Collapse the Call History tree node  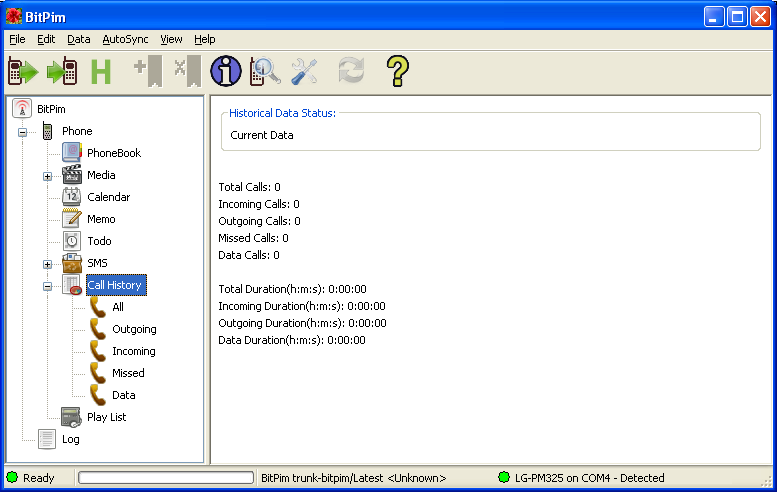[47, 286]
